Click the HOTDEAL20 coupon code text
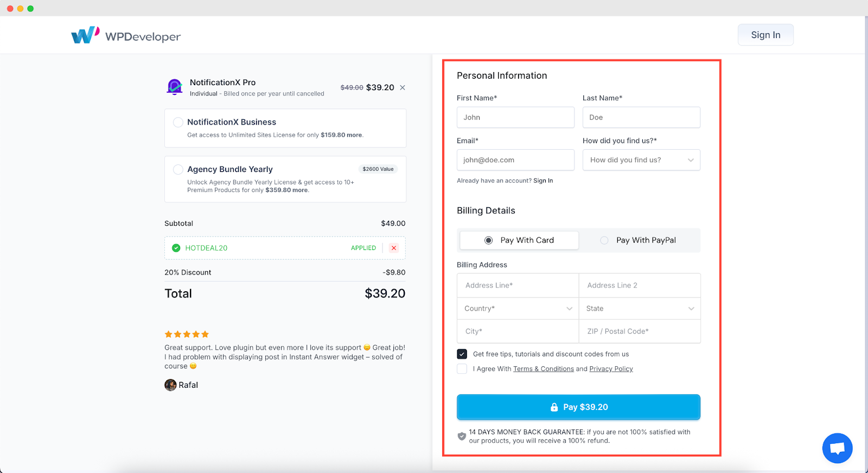 (x=206, y=248)
